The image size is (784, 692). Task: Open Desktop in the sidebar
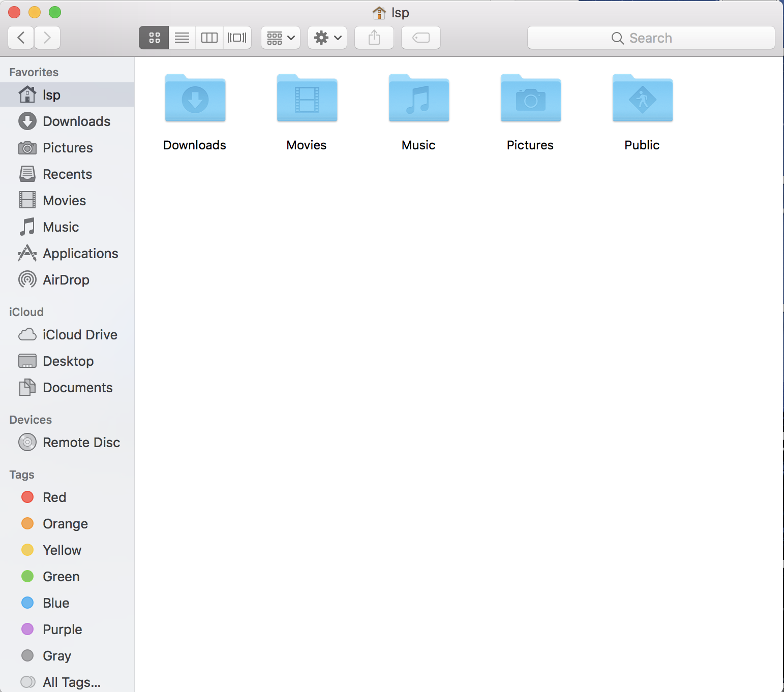67,361
